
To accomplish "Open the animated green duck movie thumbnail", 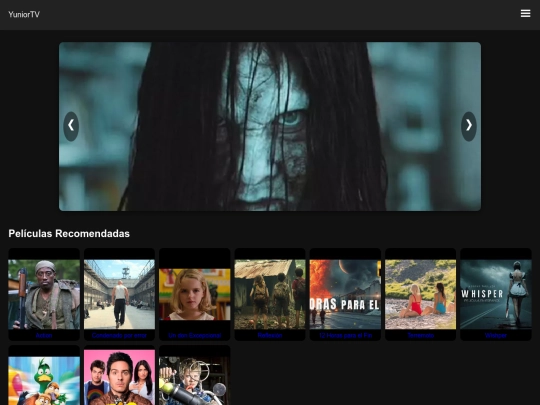I will [x=44, y=381].
